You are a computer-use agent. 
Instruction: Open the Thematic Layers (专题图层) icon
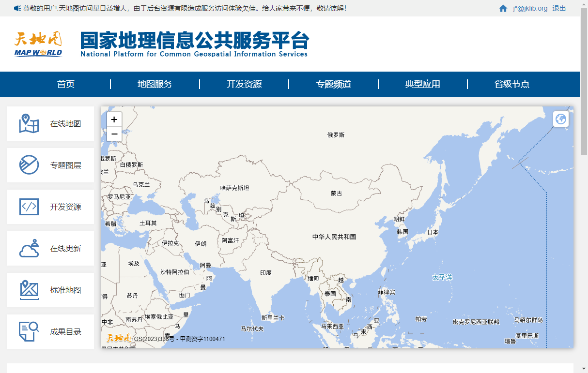[29, 165]
